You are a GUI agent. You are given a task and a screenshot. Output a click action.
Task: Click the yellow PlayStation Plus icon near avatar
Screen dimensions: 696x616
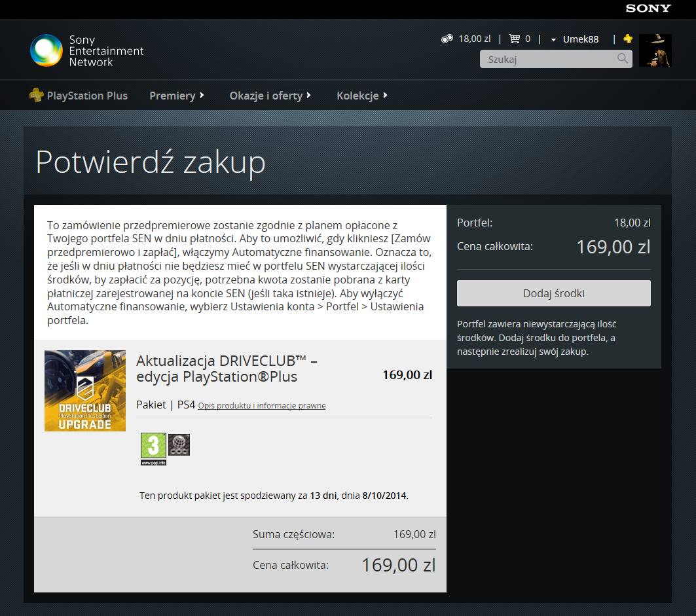(x=628, y=39)
